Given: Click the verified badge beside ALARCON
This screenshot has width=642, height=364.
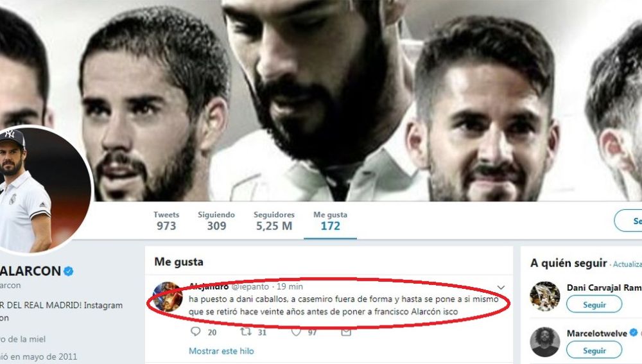Looking at the screenshot, I should tap(69, 271).
